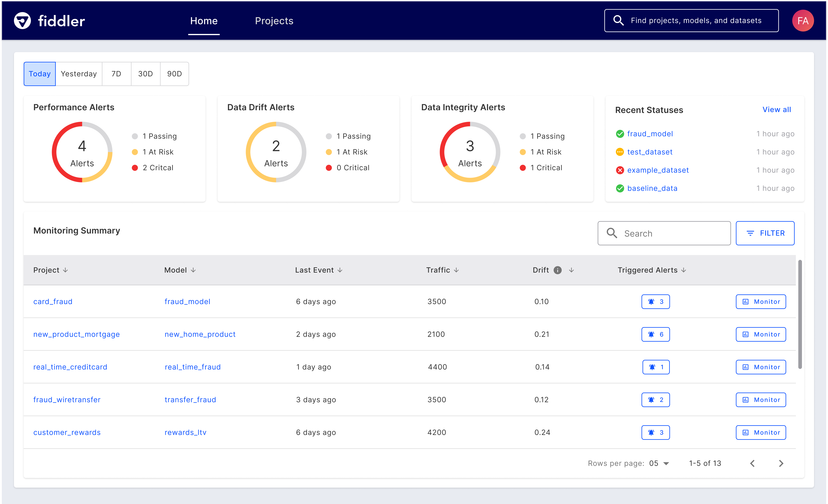This screenshot has width=828, height=504.
Task: Click the test_dataset yellow pending status icon
Action: (x=620, y=152)
